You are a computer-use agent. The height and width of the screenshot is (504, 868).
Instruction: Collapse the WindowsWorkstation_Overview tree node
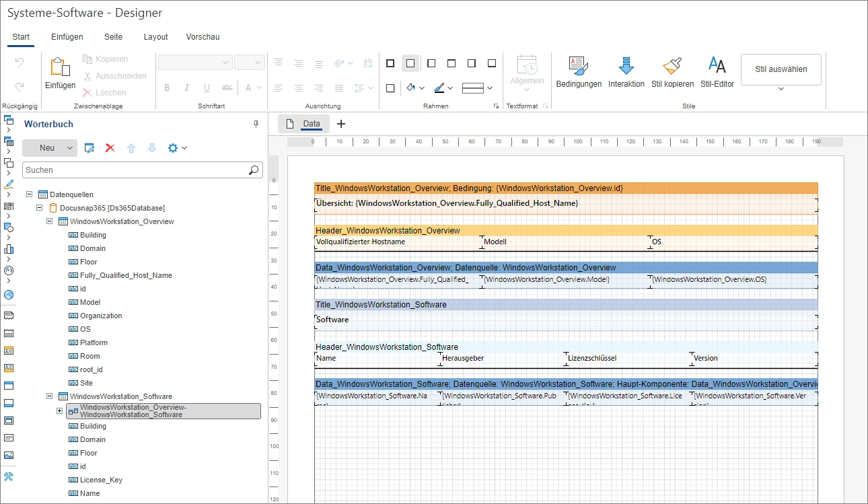pyautogui.click(x=50, y=221)
